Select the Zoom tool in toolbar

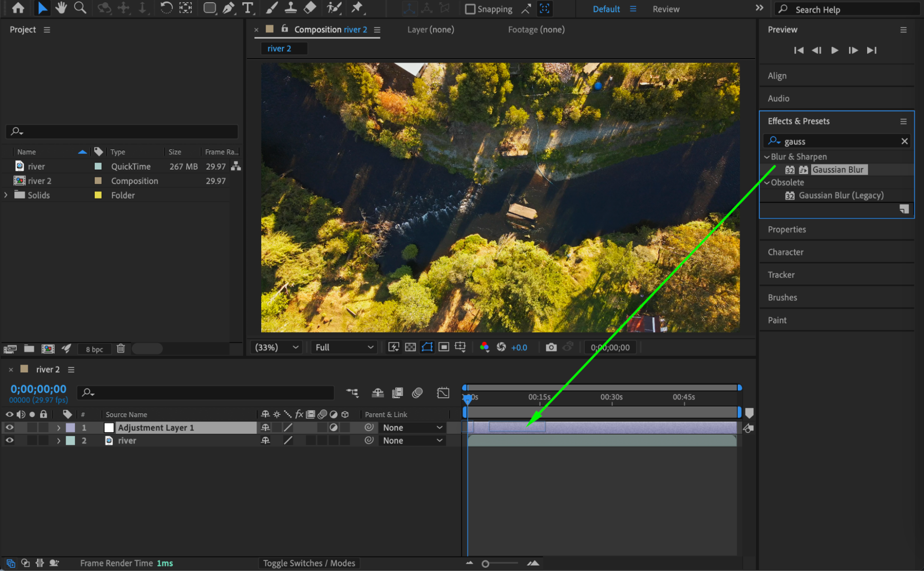[x=80, y=8]
